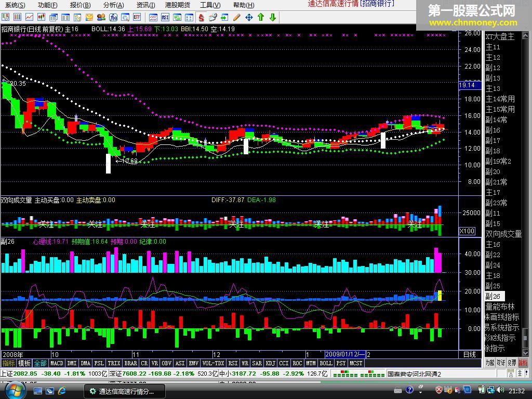The height and width of the screenshot is (399, 532).
Task: Select the BOLL indicator tab
Action: (326, 363)
